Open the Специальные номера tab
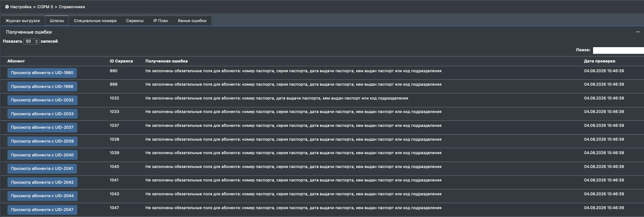 (95, 21)
